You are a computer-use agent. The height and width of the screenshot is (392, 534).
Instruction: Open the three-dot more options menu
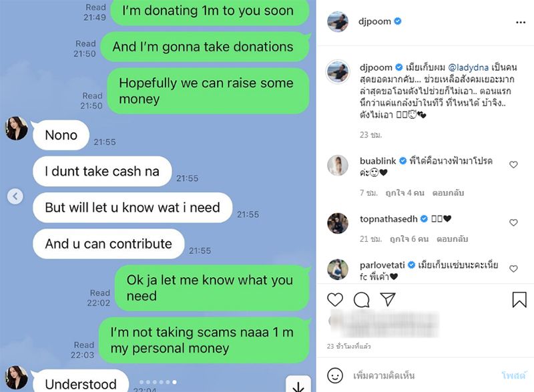coord(521,23)
